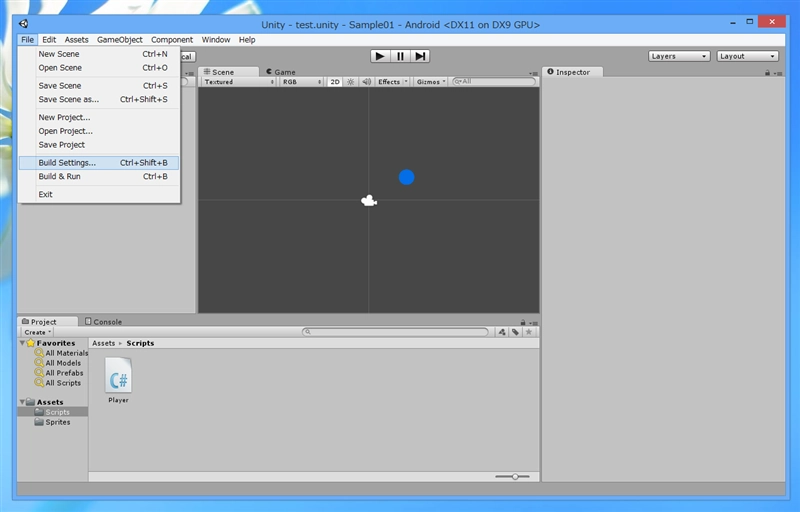Open Inspector panel options menu icon

pyautogui.click(x=778, y=73)
